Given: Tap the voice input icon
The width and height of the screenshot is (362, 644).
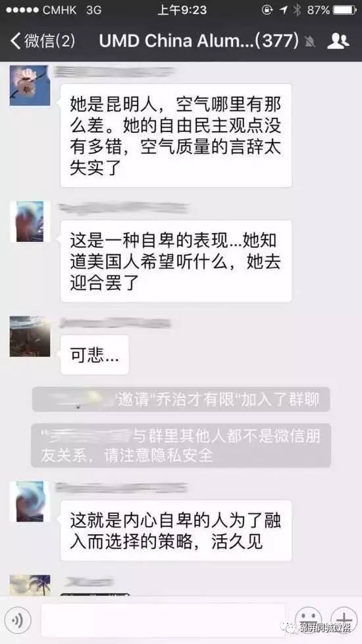Looking at the screenshot, I should 18,620.
